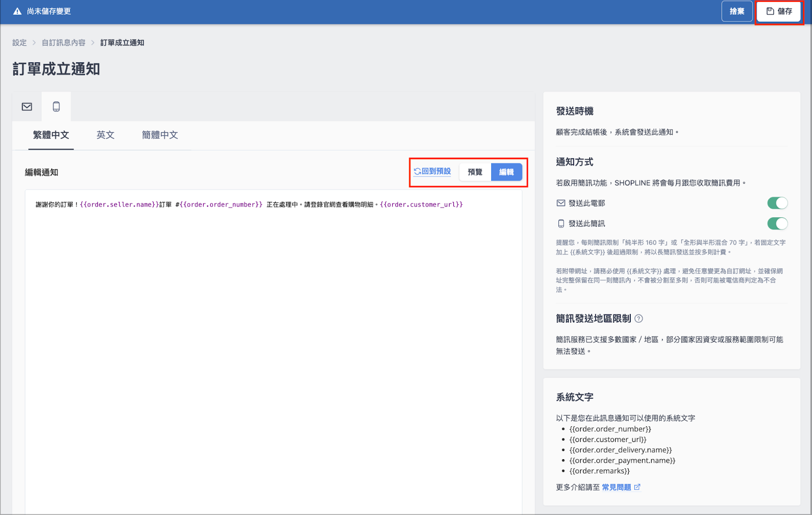Click 回到預設 reset to default link
The width and height of the screenshot is (812, 515).
click(432, 171)
